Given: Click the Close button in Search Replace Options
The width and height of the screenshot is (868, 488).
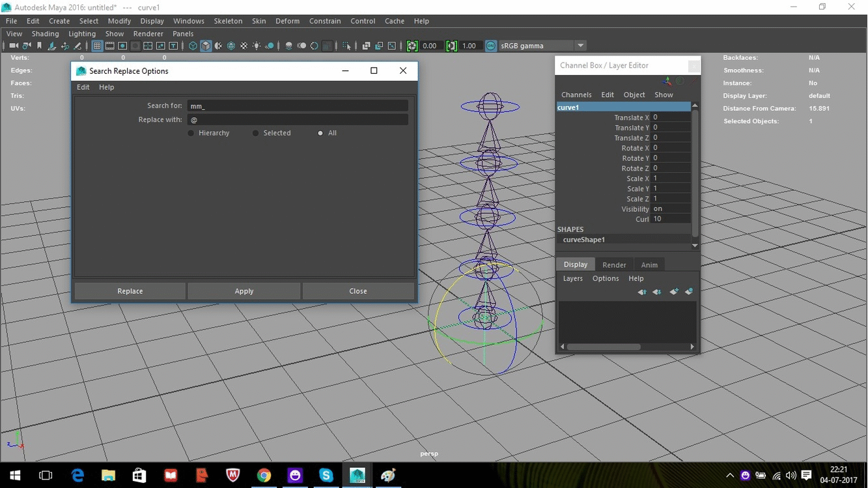Looking at the screenshot, I should (x=358, y=291).
